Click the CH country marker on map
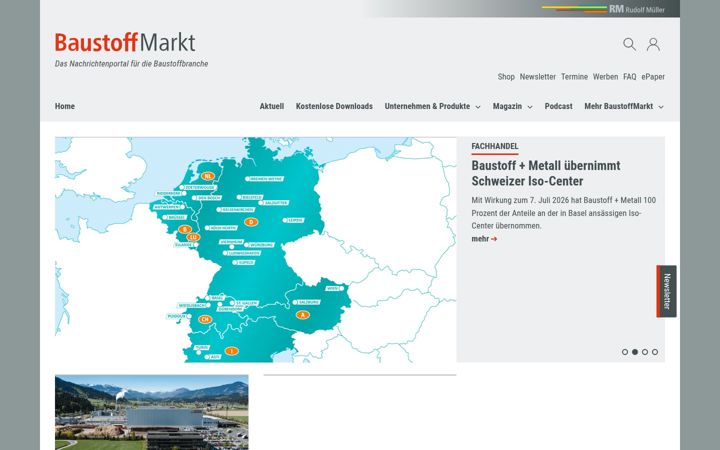This screenshot has width=720, height=450. (x=205, y=319)
